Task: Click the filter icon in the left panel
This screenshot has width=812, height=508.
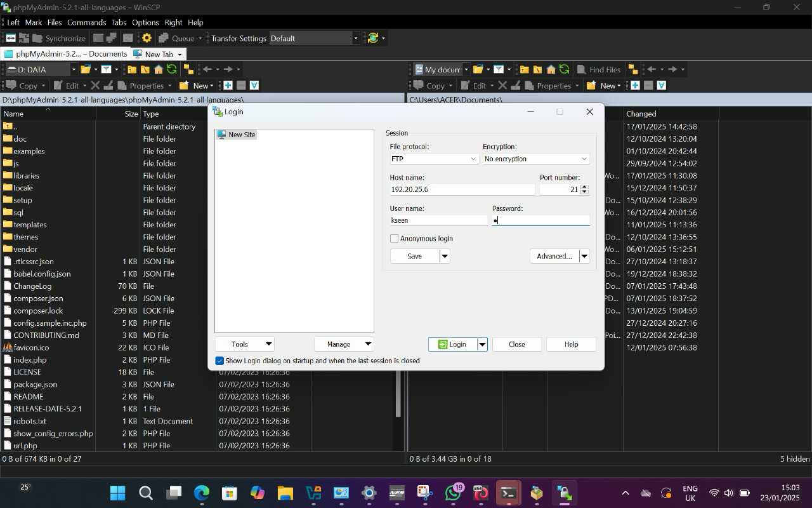Action: tap(106, 69)
